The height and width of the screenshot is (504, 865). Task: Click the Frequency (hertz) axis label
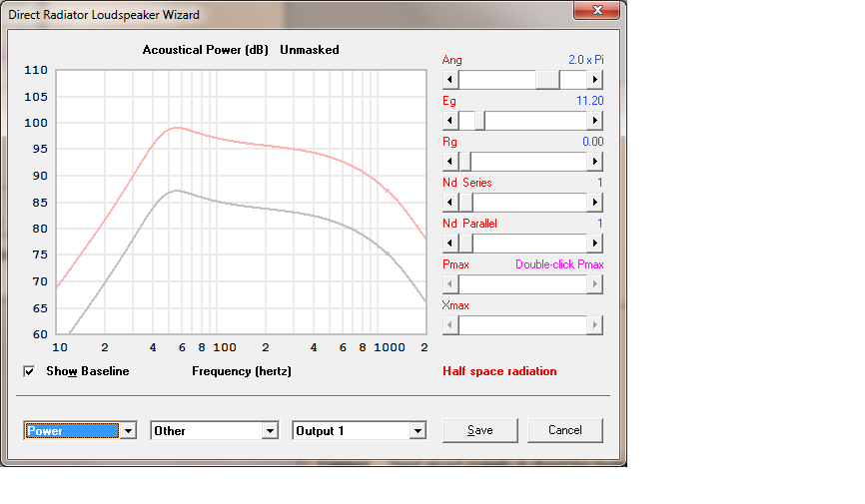242,371
